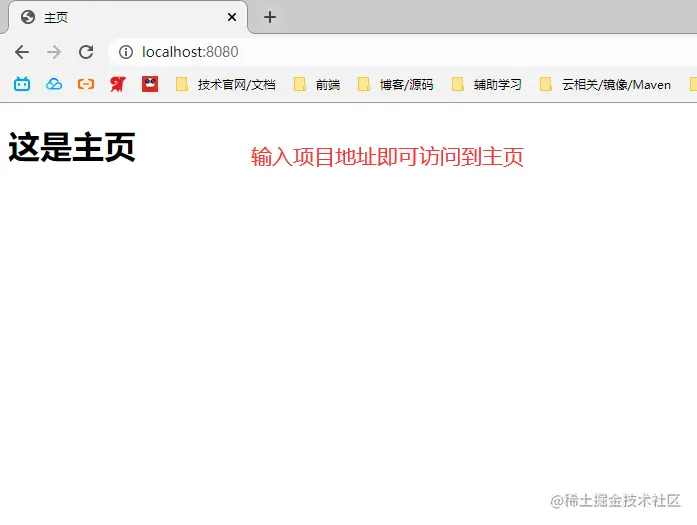Viewport: 697px width, 525px height.
Task: Open the 博客/源码 bookmark folder
Action: point(396,84)
